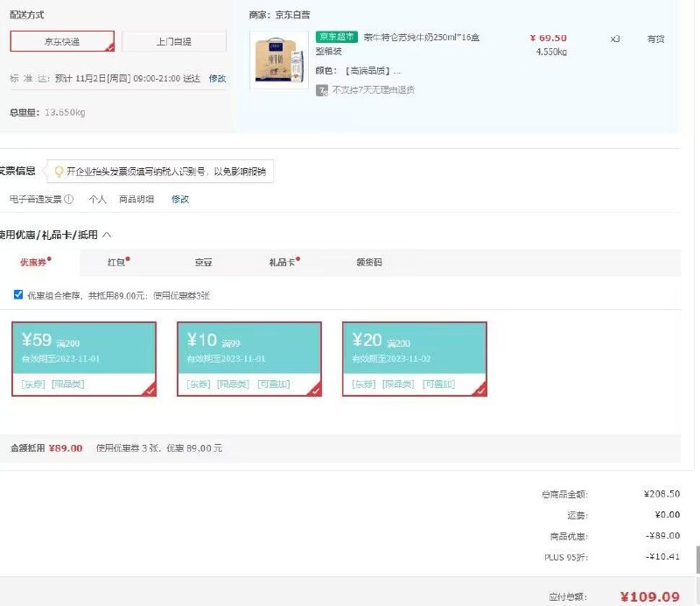Choose 上门自提 pickup option
Viewport: 700px width, 606px height.
click(x=173, y=41)
